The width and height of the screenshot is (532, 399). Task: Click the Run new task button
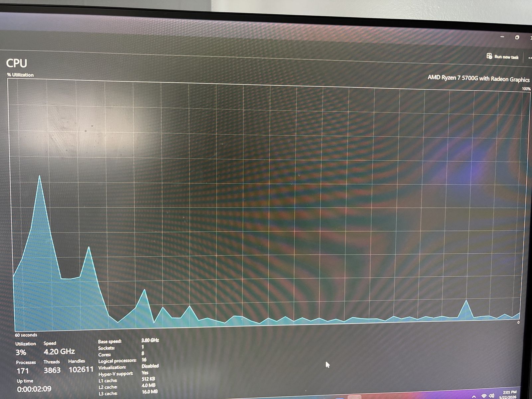click(503, 57)
